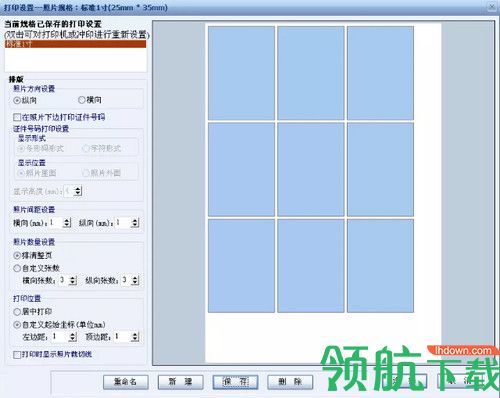Screen dimensions: 500x398
Task: Close the 打印设置 dialog window
Action: point(492,7)
